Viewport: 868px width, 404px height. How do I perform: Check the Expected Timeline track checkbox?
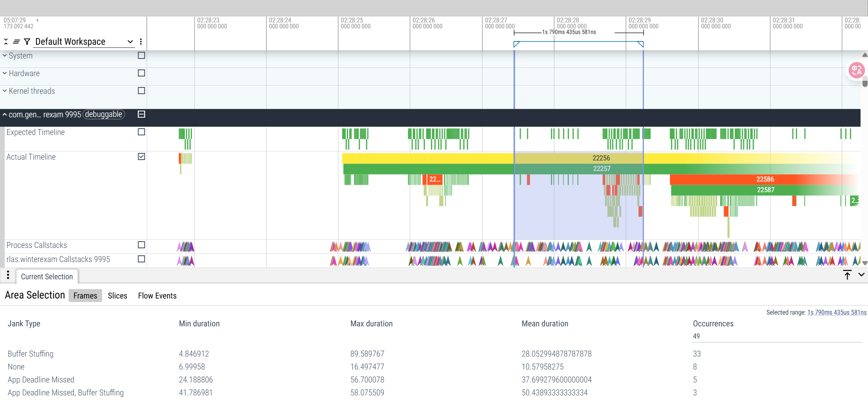pyautogui.click(x=142, y=132)
